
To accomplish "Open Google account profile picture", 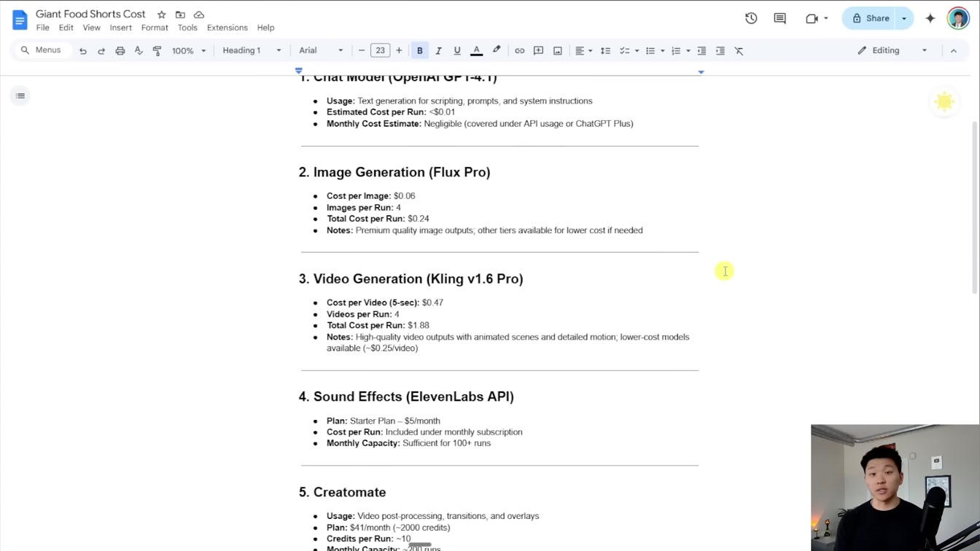I will [x=958, y=18].
